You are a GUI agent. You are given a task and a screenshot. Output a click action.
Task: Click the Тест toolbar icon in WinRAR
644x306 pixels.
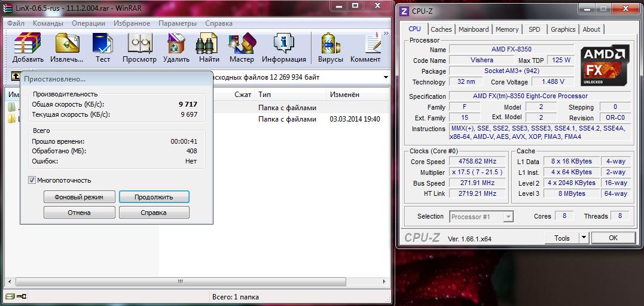click(103, 48)
